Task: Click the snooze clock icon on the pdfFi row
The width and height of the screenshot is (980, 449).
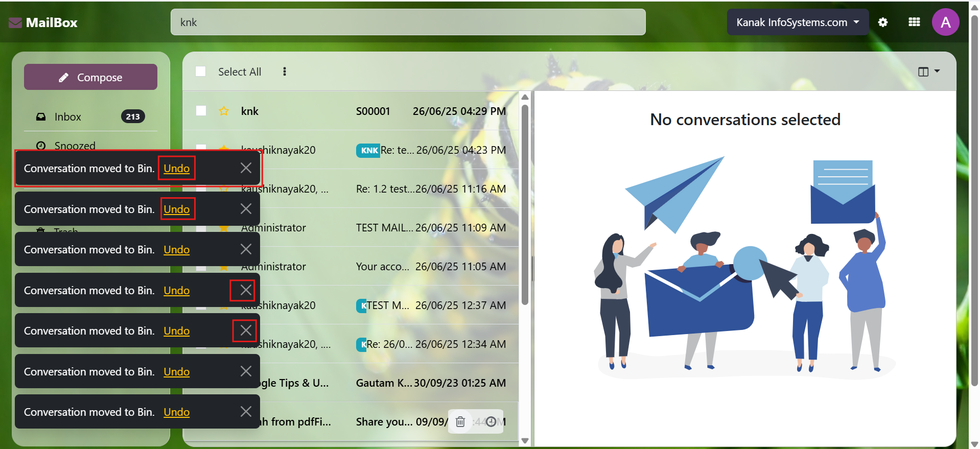Action: click(x=491, y=421)
